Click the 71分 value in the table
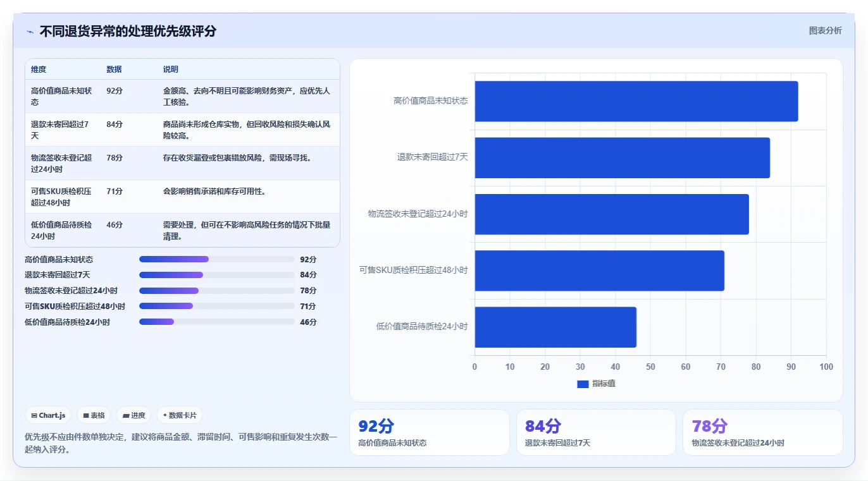 (115, 192)
